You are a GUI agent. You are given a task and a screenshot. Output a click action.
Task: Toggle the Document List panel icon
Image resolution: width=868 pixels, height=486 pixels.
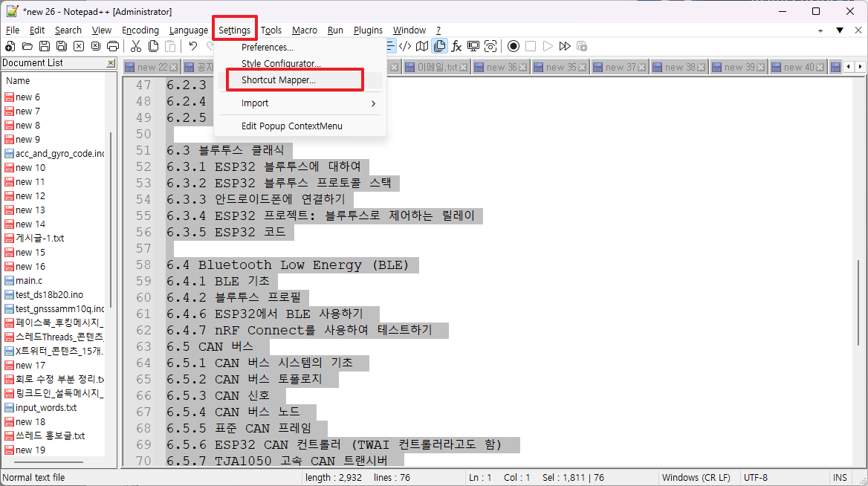439,47
